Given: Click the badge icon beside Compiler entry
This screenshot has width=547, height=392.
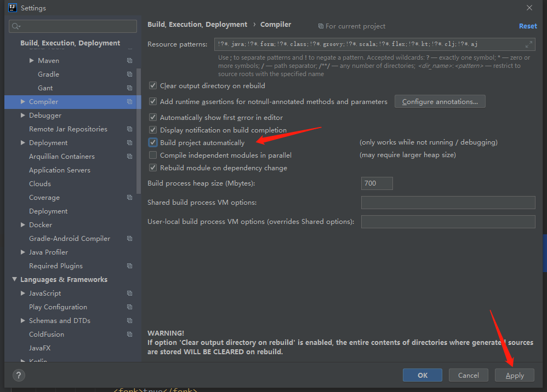Looking at the screenshot, I should pyautogui.click(x=130, y=101).
